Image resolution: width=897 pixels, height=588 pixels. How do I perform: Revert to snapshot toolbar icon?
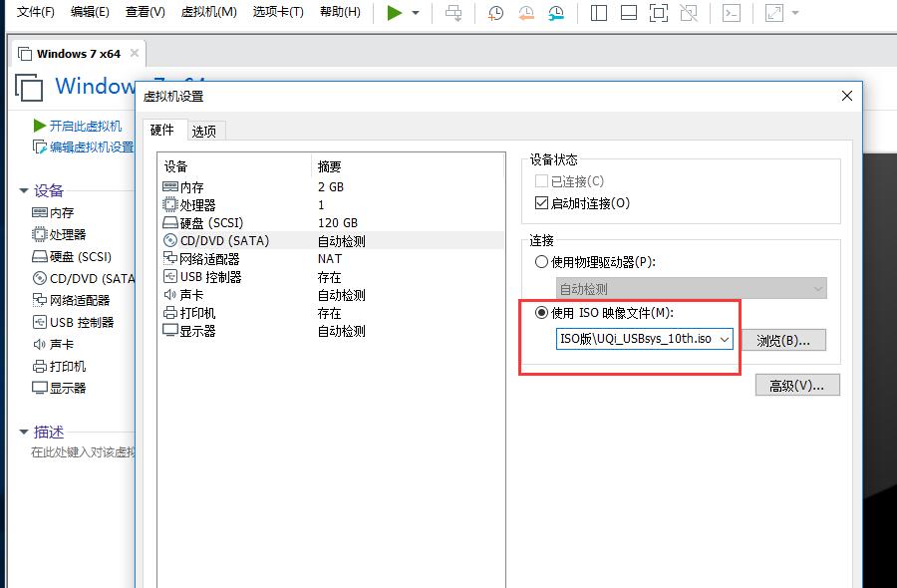pyautogui.click(x=525, y=13)
